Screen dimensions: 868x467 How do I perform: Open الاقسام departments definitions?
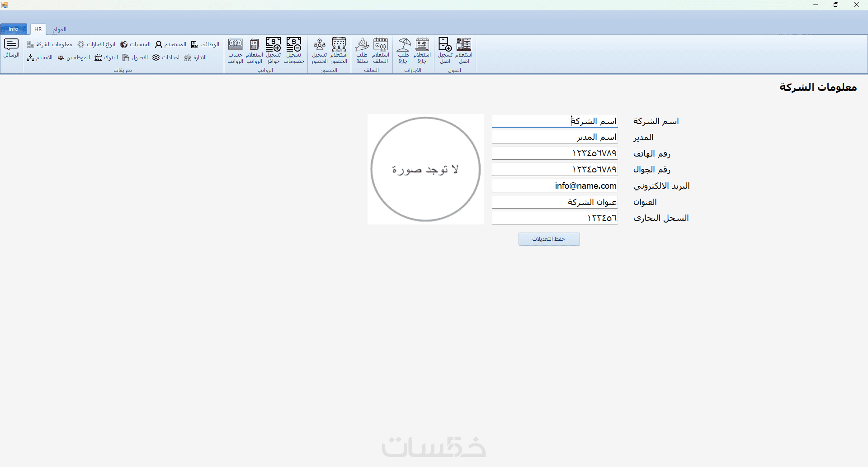coord(40,57)
